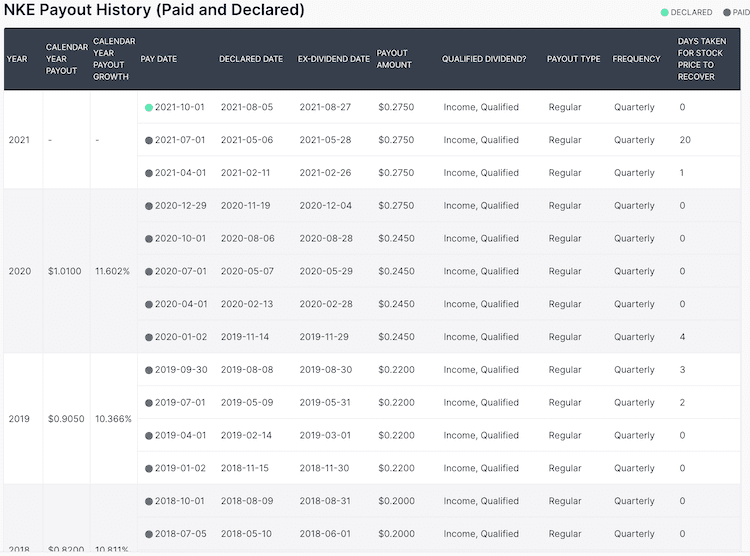This screenshot has width=750, height=556.
Task: Sort by the EX-DIVIDEND DATE header
Action: pos(333,59)
